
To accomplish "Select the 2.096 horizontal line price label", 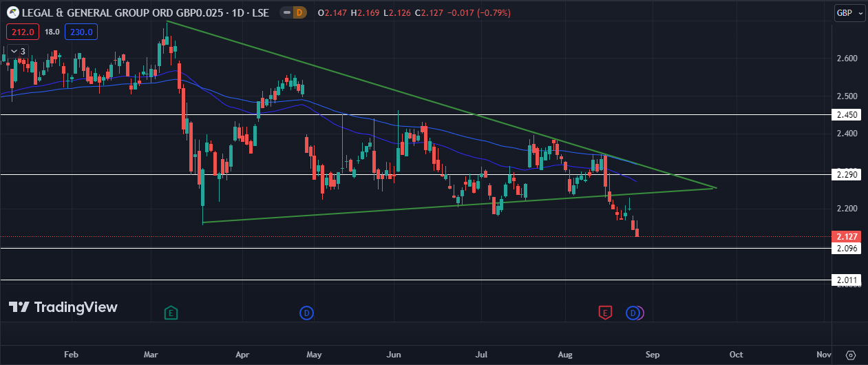I will click(x=847, y=248).
